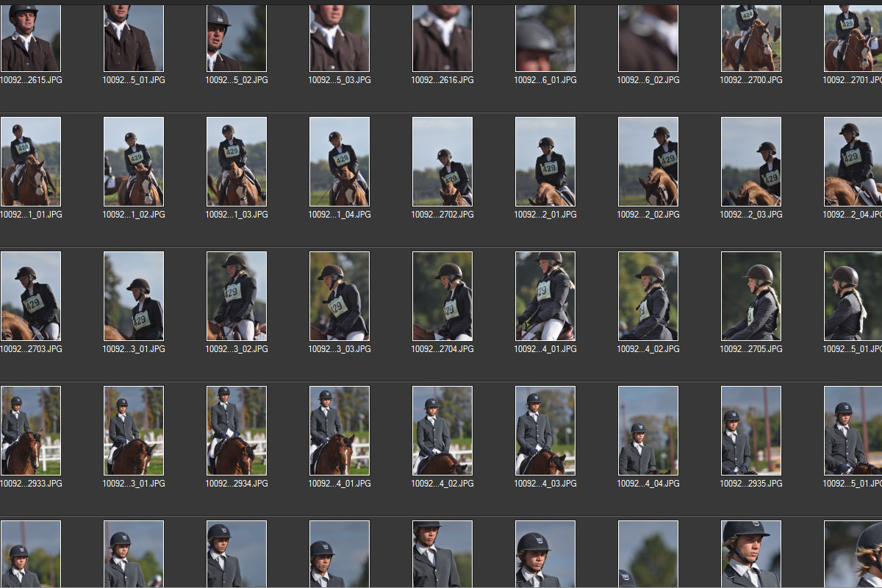Open the thumbnail for 10092...2_02.JPG
Image resolution: width=882 pixels, height=588 pixels.
tap(648, 162)
